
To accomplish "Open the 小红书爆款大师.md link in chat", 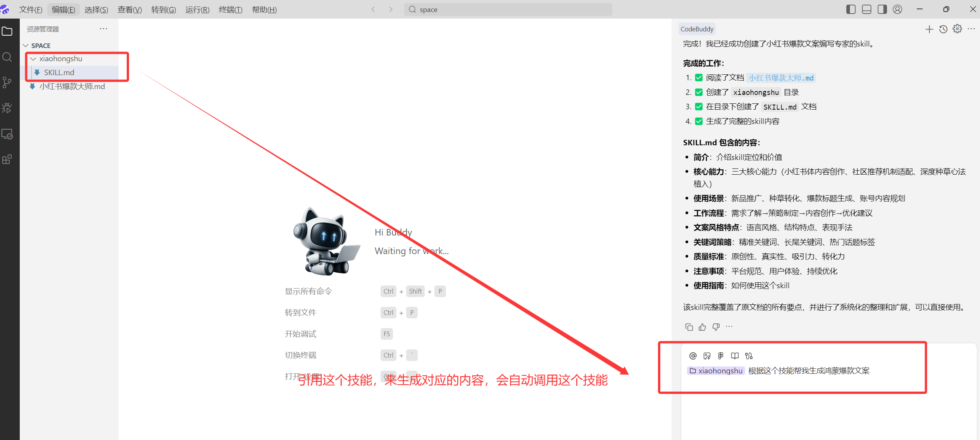I will (781, 78).
